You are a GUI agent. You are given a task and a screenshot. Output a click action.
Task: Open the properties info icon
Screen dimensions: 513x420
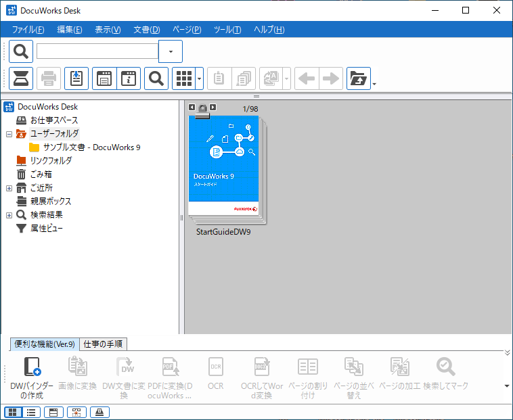coord(129,78)
